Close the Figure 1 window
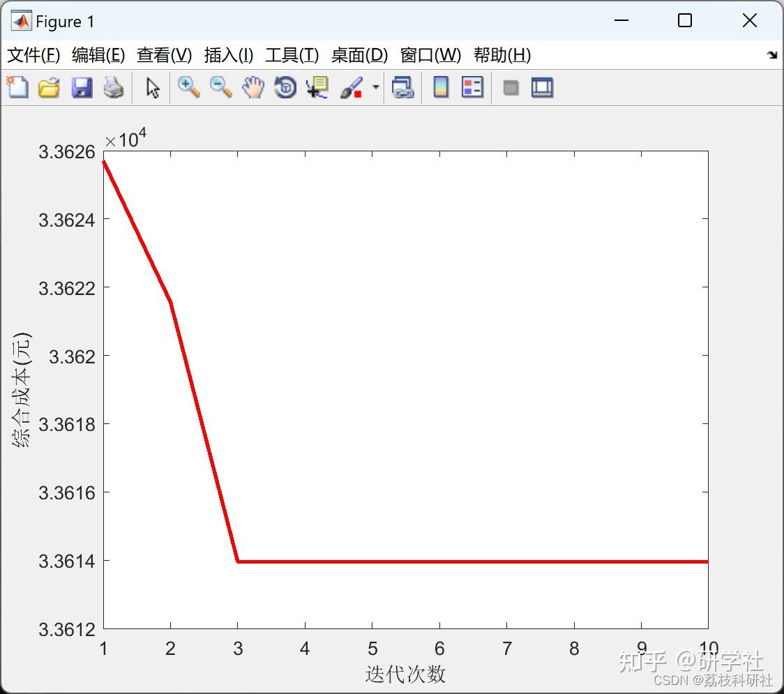This screenshot has width=784, height=694. click(750, 20)
